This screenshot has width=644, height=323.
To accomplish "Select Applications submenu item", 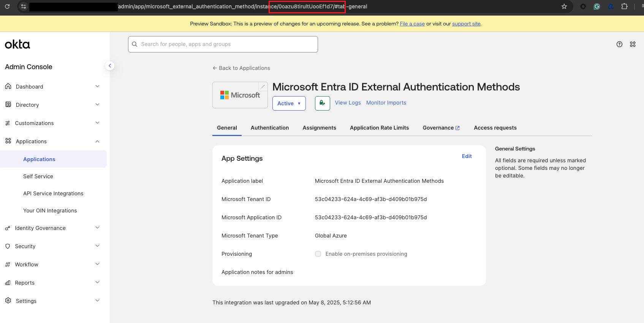I will pyautogui.click(x=53, y=159).
